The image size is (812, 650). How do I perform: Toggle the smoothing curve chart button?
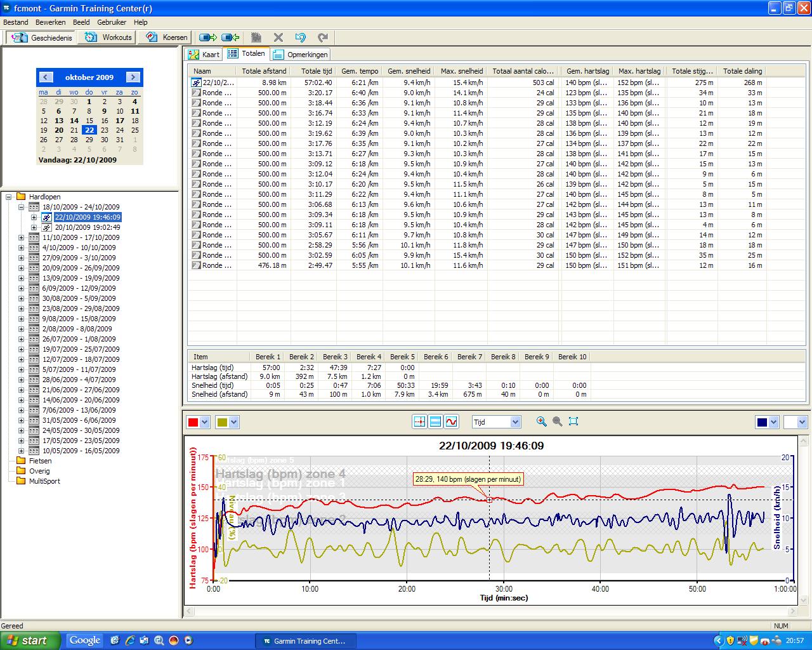click(451, 421)
